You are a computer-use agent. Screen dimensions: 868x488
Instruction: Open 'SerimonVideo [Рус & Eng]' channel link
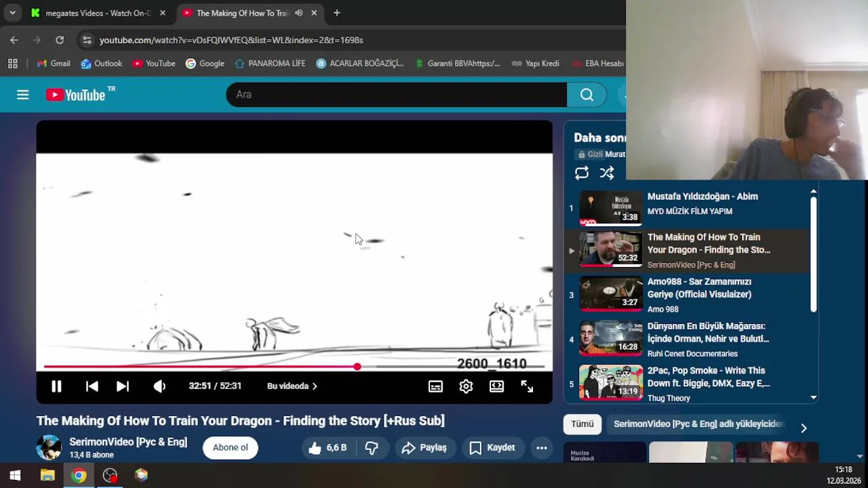click(128, 442)
